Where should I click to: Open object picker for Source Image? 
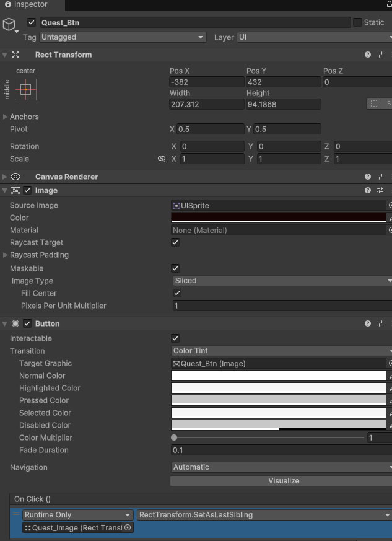click(x=390, y=205)
